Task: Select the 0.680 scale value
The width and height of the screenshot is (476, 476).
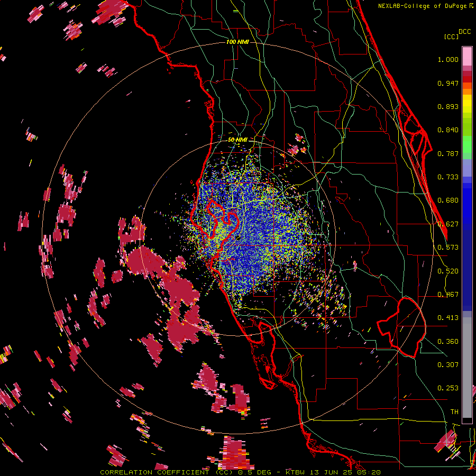Action: coord(448,200)
